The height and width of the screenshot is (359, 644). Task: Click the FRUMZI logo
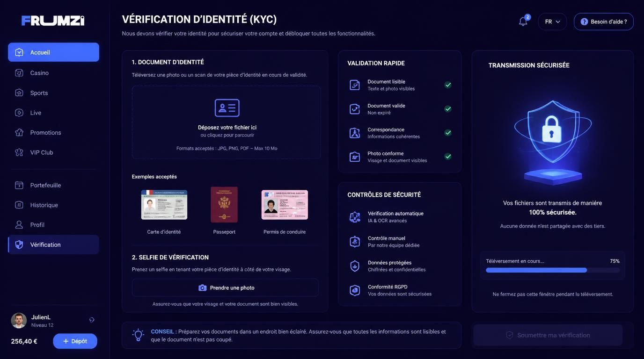[x=53, y=21]
